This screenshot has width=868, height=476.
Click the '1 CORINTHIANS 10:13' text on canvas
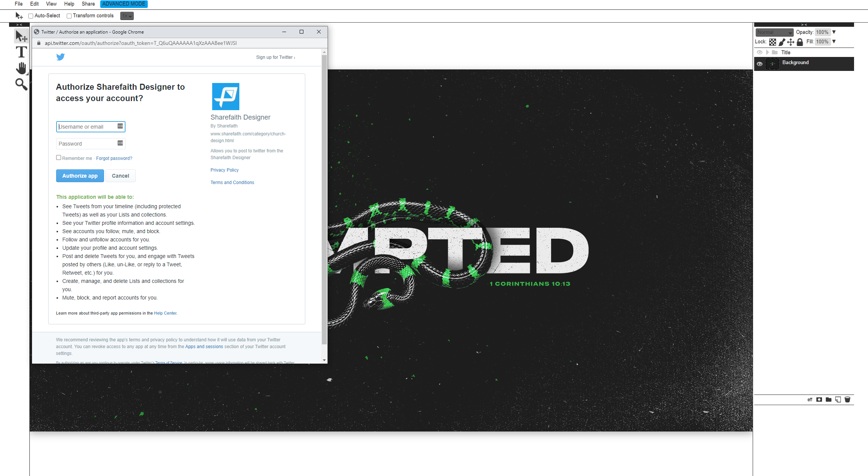pos(530,284)
